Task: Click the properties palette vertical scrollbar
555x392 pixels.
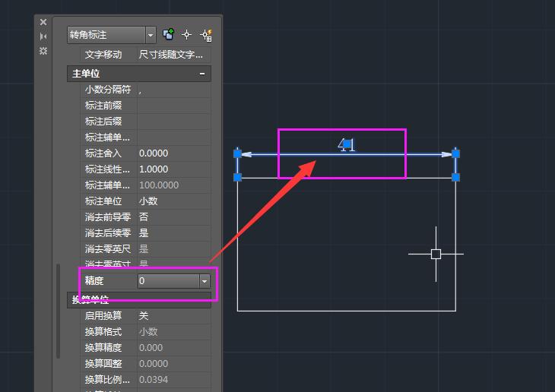Action: coord(58,311)
